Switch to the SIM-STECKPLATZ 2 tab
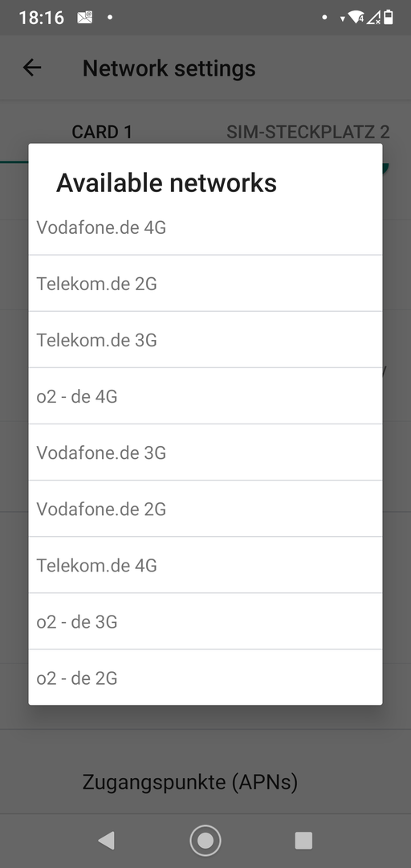Screen dimensions: 411x868 [308, 132]
